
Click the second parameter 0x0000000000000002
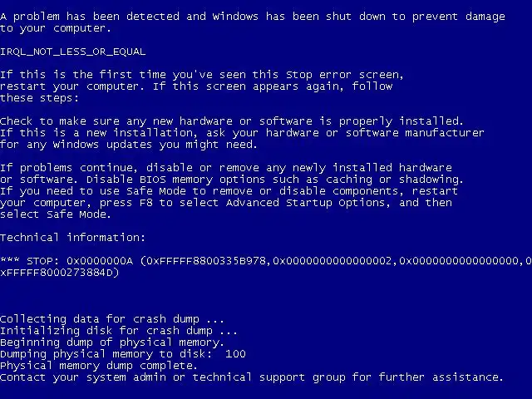click(x=332, y=260)
